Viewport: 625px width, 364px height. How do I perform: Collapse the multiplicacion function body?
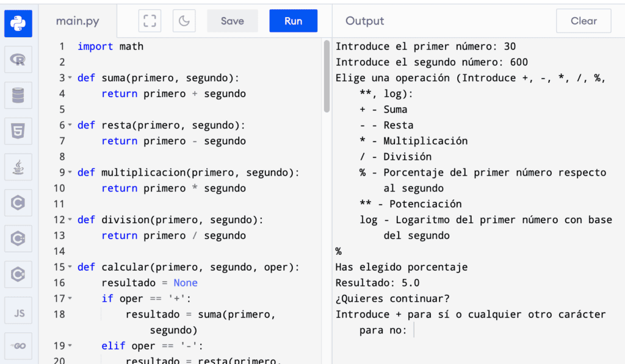click(69, 173)
